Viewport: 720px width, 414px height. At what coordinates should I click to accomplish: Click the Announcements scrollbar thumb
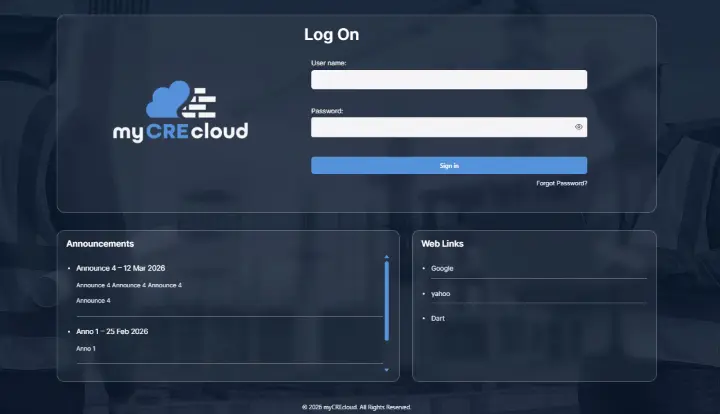(x=387, y=301)
